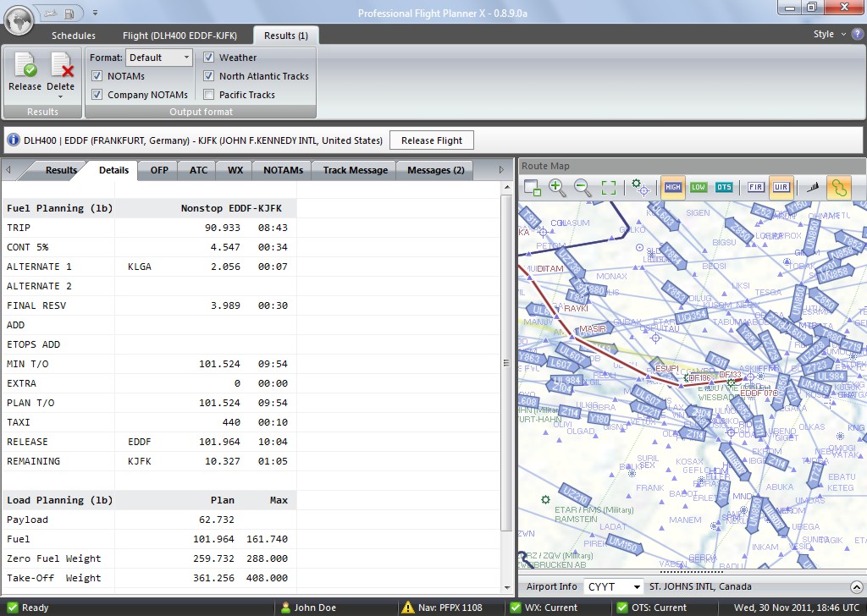The height and width of the screenshot is (616, 867).
Task: Click the TRIP fuel value 90.933
Action: pos(223,228)
